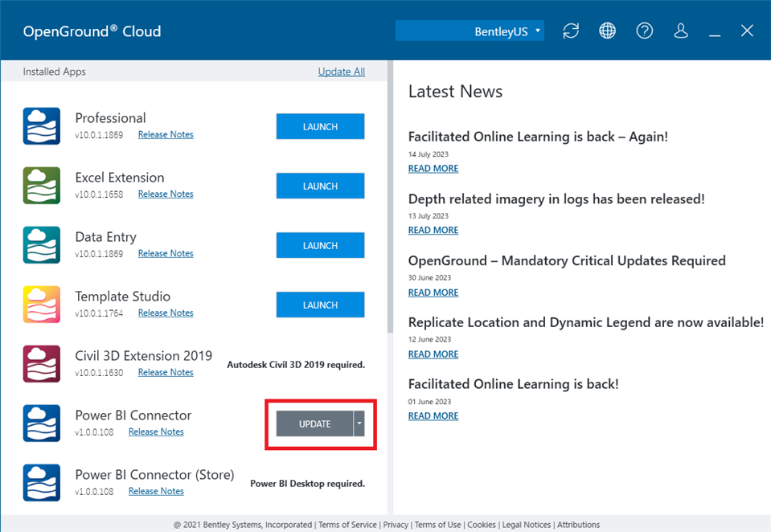Open the Legal Notices footer link

[527, 525]
